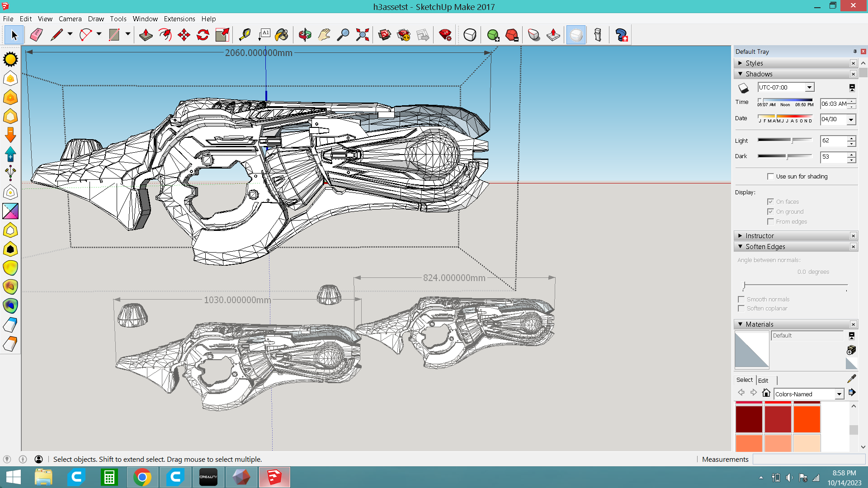Open the Extensions menu
Image resolution: width=868 pixels, height=488 pixels.
click(179, 19)
